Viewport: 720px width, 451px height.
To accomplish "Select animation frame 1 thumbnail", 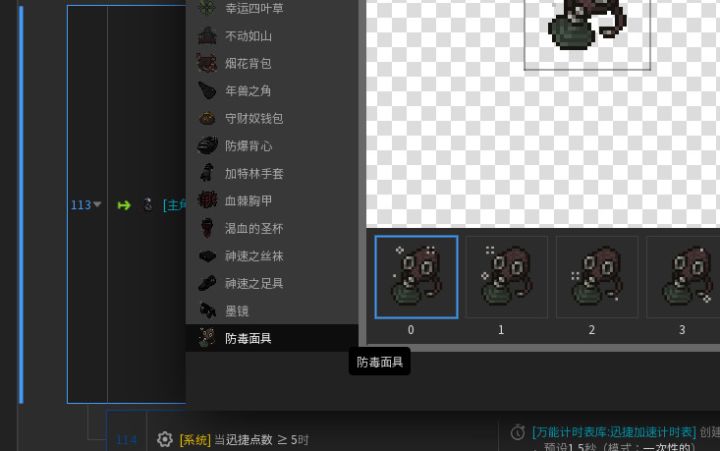I will [x=506, y=277].
